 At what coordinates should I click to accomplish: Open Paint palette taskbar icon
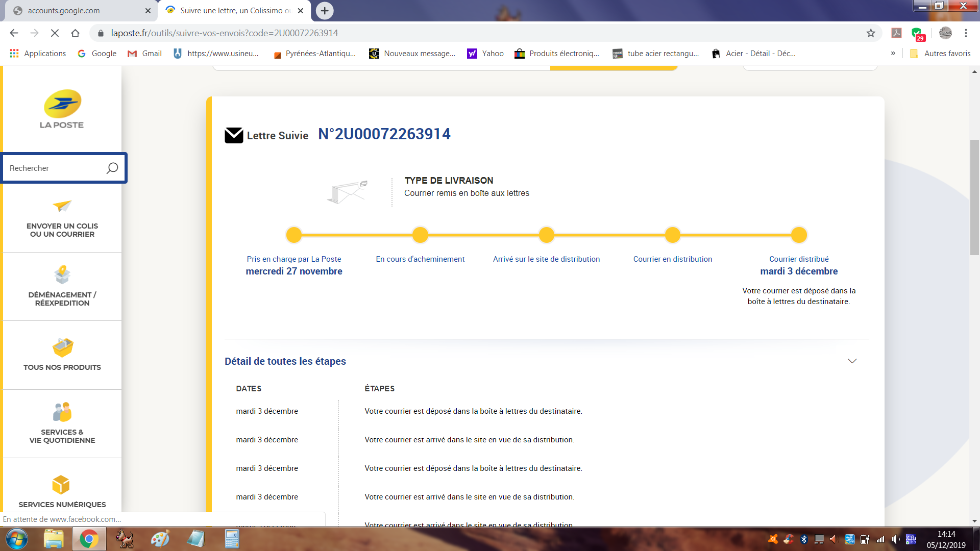[x=160, y=539]
